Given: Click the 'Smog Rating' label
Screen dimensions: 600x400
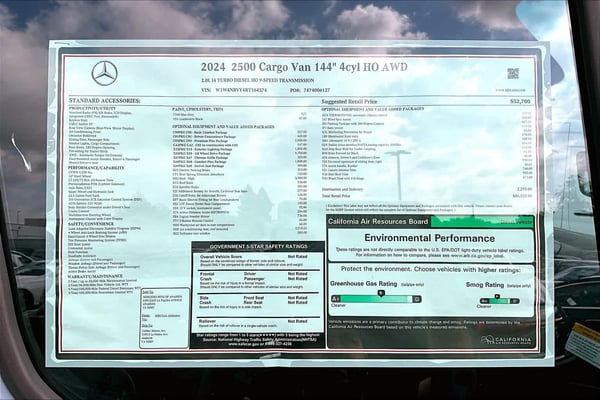Looking at the screenshot, I should pos(485,285).
